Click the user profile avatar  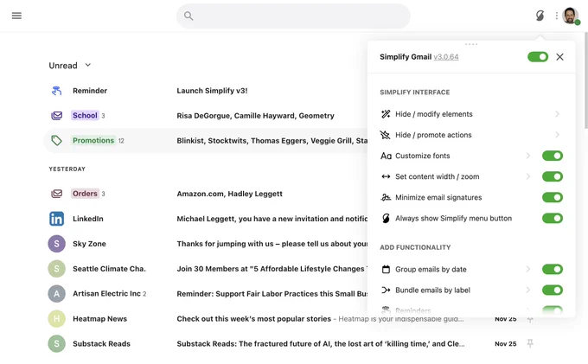pos(570,16)
